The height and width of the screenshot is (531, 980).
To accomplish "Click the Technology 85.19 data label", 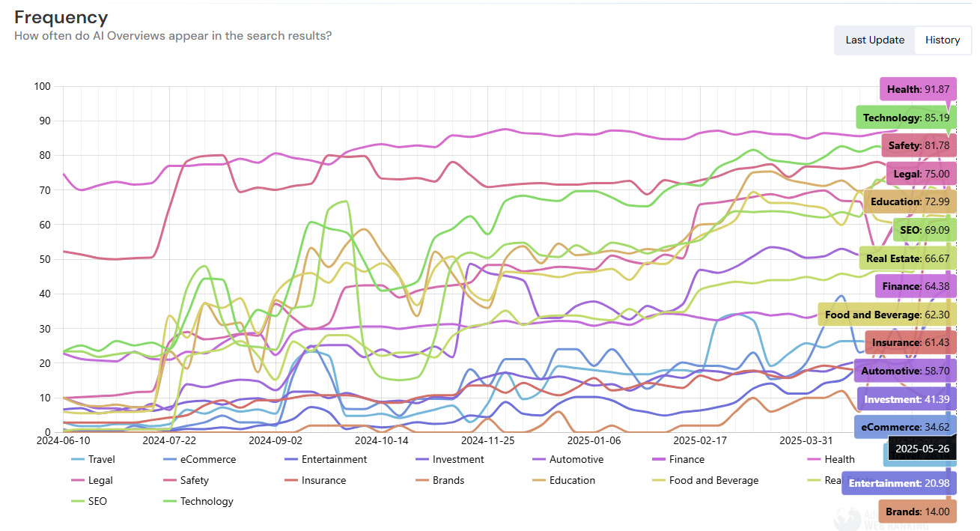I will point(906,118).
